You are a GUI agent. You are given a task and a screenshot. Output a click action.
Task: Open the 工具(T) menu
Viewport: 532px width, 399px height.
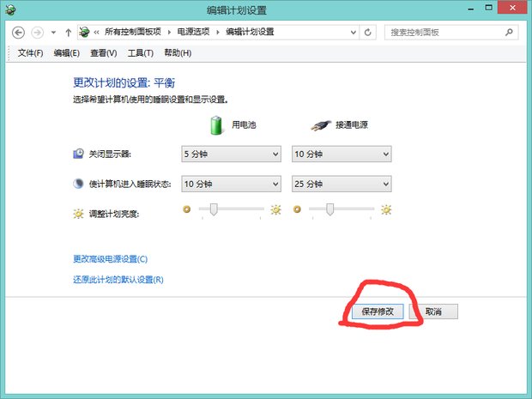pyautogui.click(x=141, y=53)
